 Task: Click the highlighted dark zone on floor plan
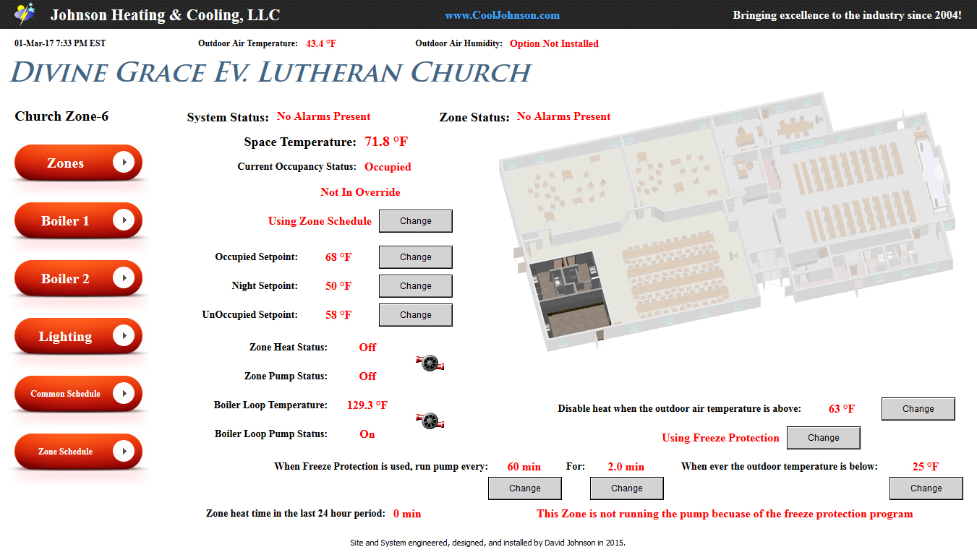point(571,295)
